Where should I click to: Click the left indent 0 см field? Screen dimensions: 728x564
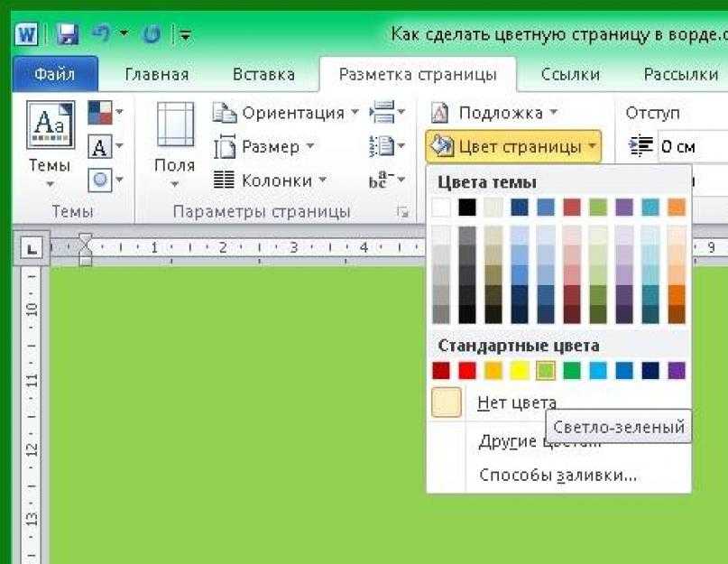tap(694, 147)
